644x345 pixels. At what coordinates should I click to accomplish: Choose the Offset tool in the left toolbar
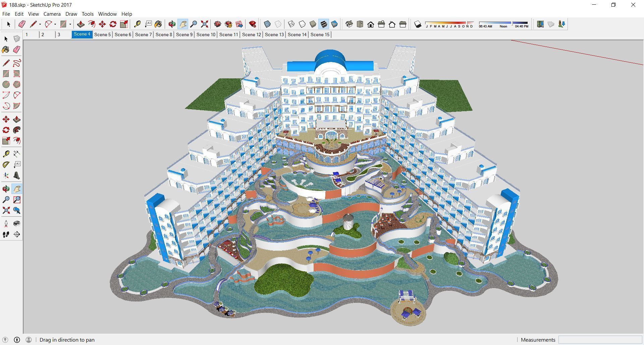(17, 141)
